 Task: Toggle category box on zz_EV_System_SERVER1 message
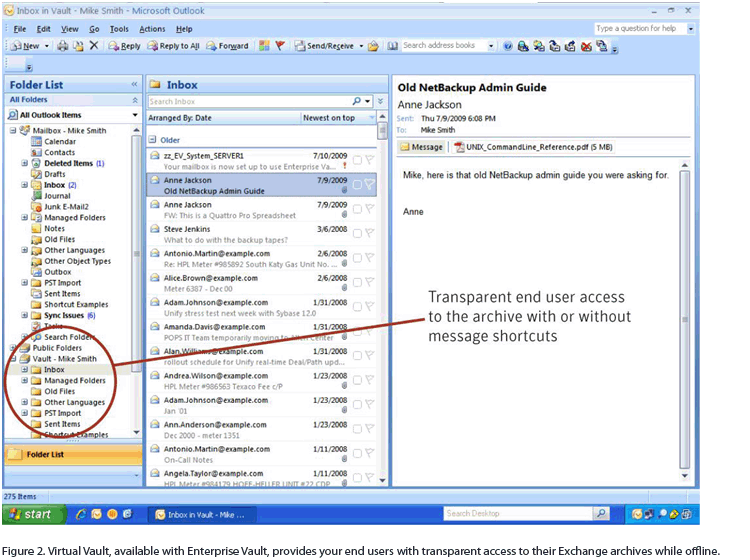coord(357,158)
